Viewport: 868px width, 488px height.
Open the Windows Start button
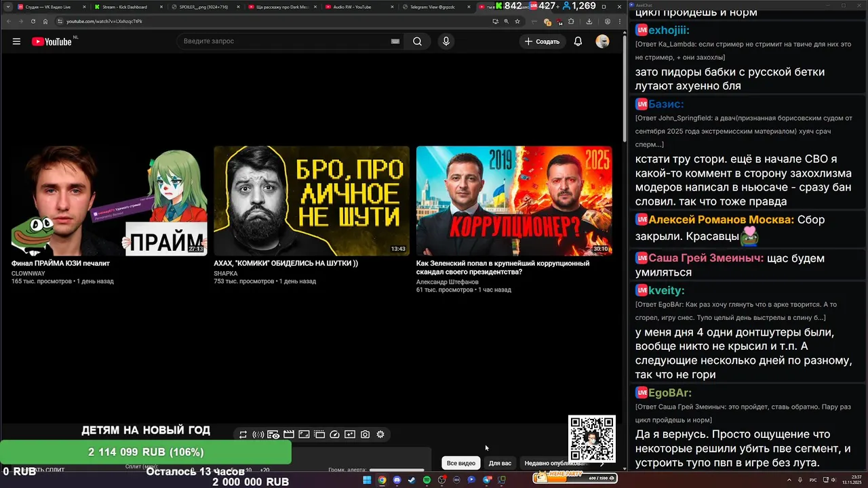point(367,480)
